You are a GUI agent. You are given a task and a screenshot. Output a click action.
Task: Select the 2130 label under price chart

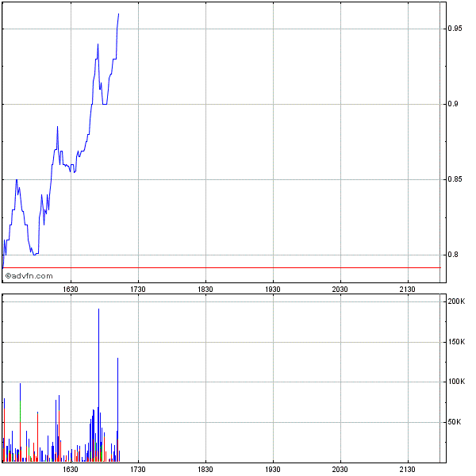[408, 290]
